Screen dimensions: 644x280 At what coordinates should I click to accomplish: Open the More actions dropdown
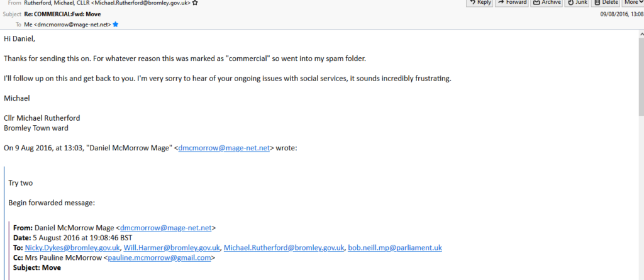click(633, 3)
